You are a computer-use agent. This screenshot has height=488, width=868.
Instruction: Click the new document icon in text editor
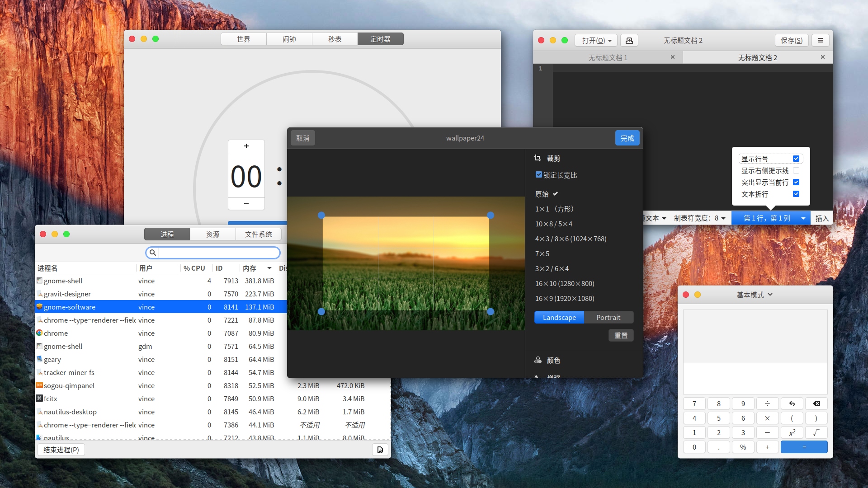coord(629,40)
